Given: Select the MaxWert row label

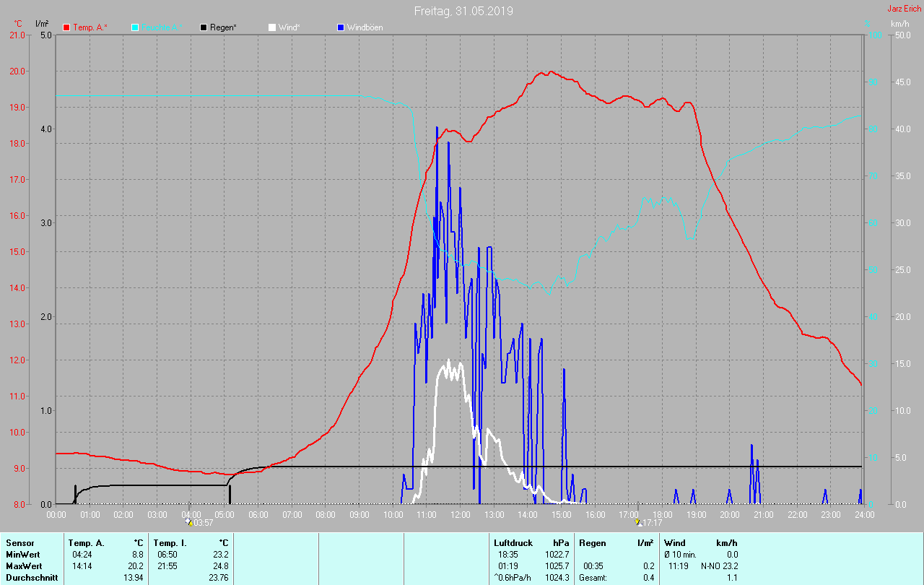Looking at the screenshot, I should pos(25,565).
